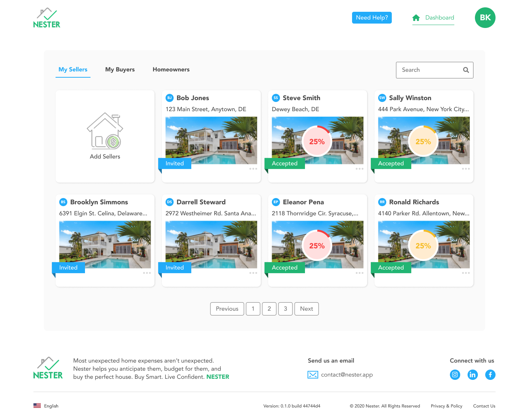Image resolution: width=529 pixels, height=420 pixels.
Task: Click Steve Smith's 25% progress circle
Action: (x=317, y=141)
